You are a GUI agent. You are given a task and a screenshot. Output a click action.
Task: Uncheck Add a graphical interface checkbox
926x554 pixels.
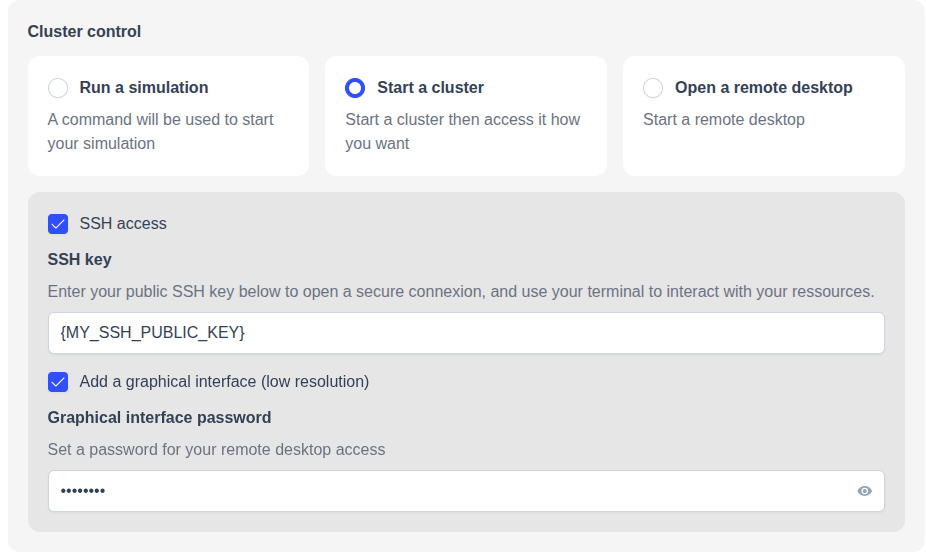click(x=58, y=382)
